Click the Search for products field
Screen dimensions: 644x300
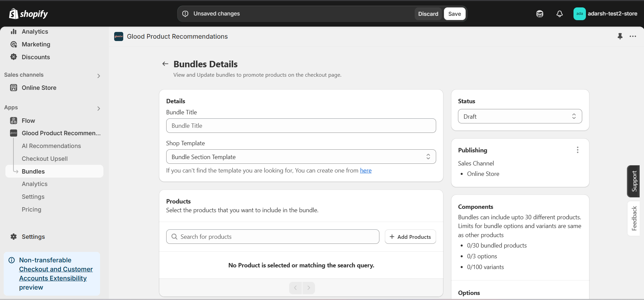point(273,237)
